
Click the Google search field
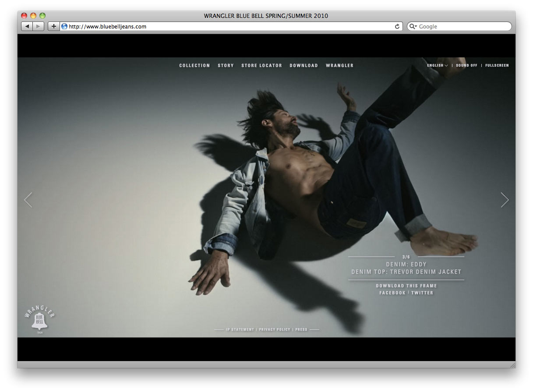(x=459, y=26)
